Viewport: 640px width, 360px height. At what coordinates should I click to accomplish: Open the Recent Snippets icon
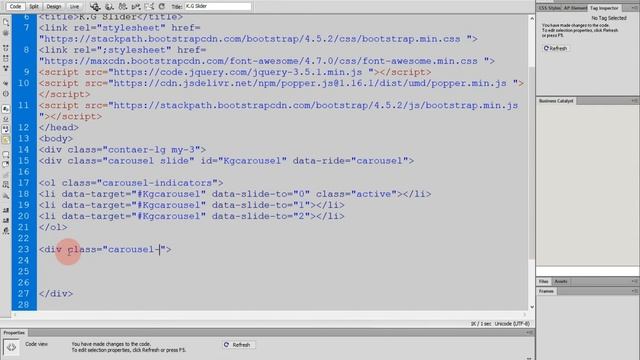click(x=6, y=185)
